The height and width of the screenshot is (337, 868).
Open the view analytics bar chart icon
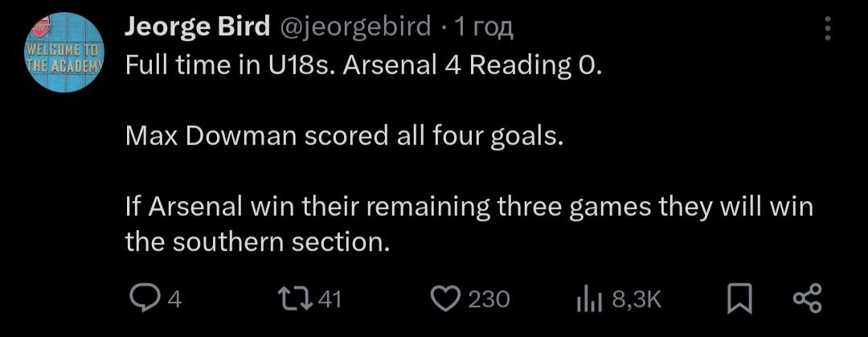point(589,299)
